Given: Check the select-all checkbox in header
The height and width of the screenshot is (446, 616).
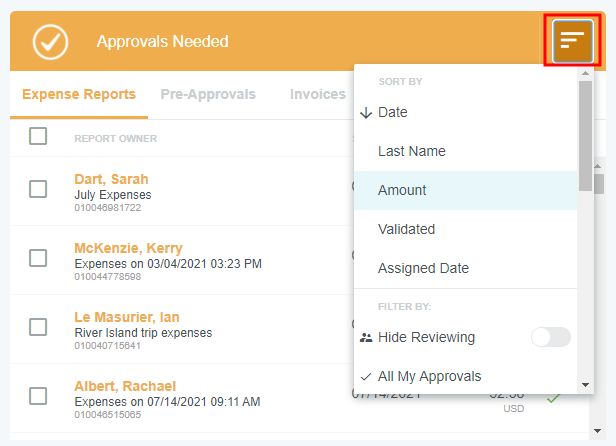Looking at the screenshot, I should point(38,136).
